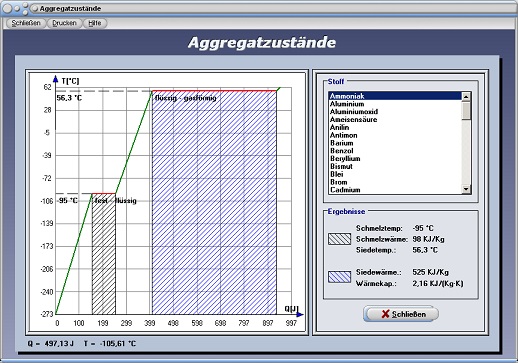
Task: Select Ammoniak in the Stoff list
Action: point(395,96)
